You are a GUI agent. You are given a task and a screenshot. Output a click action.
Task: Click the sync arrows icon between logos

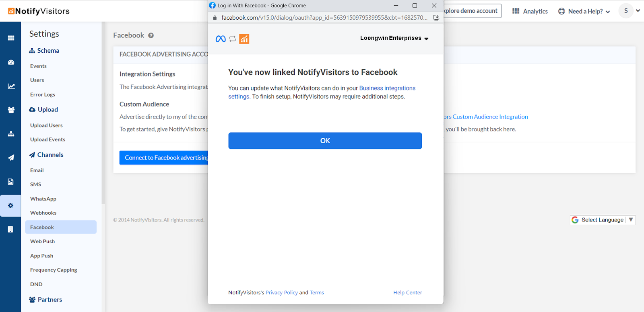click(x=232, y=39)
